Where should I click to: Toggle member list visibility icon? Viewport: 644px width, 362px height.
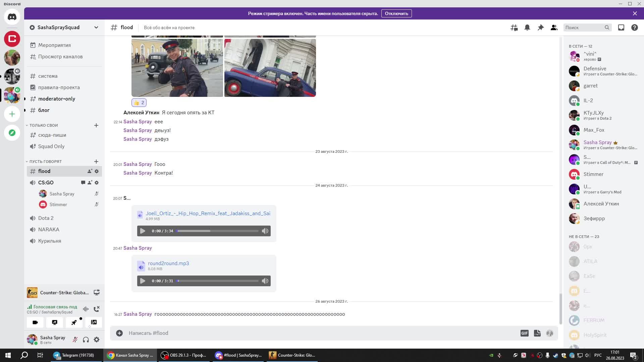[554, 27]
